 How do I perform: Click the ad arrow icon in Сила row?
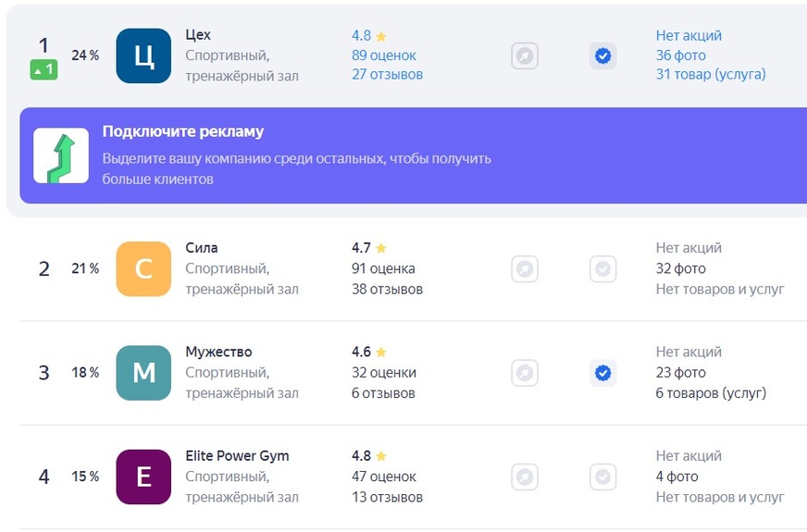[x=525, y=268]
